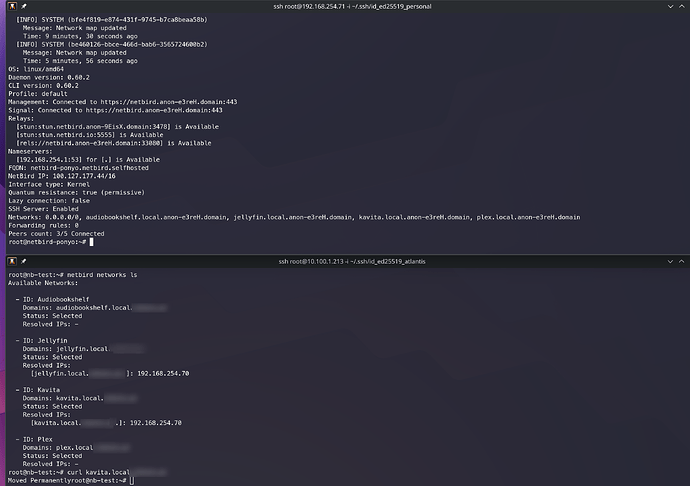Place cursor at the root@nb-test prompt after Moved Permanently
This screenshot has height=486, width=690.
click(x=130, y=480)
